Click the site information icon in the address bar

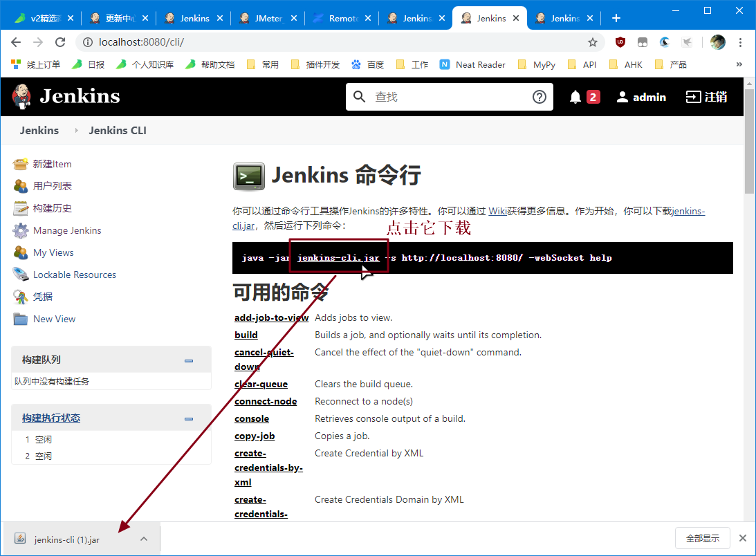point(88,42)
